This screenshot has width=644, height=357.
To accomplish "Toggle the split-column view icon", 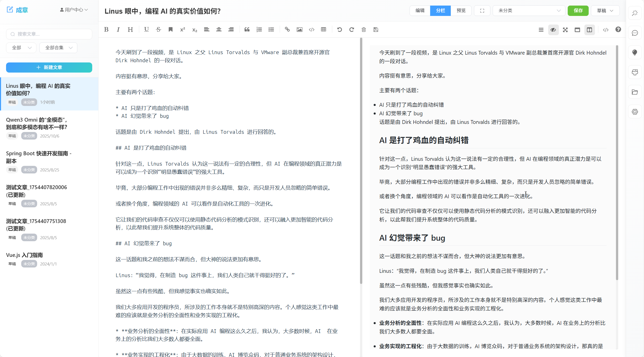I will [x=589, y=30].
